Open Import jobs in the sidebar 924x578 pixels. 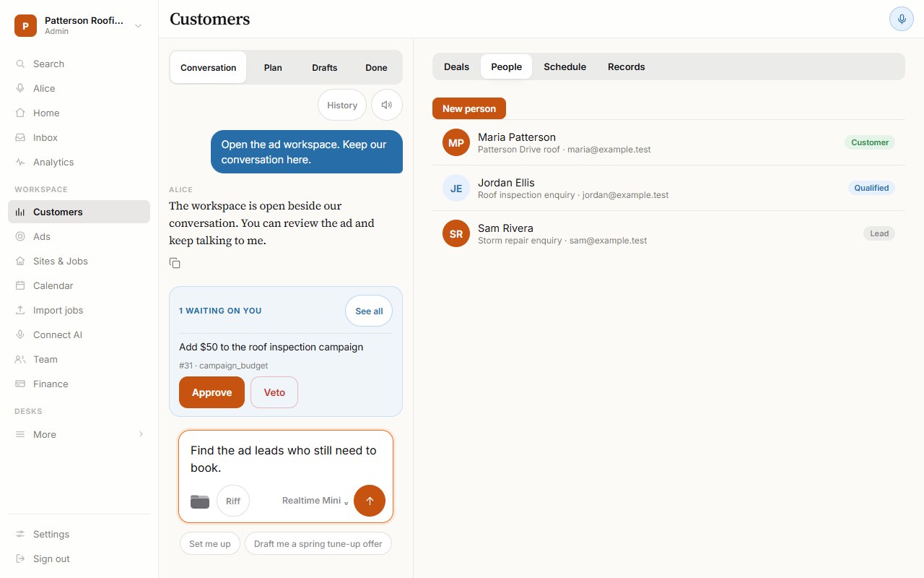[x=79, y=310]
